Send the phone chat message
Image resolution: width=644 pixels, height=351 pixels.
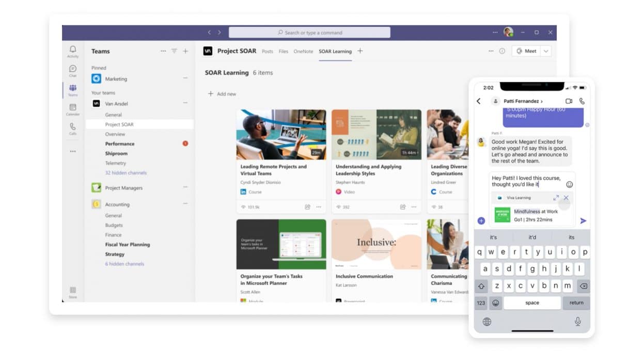[583, 221]
